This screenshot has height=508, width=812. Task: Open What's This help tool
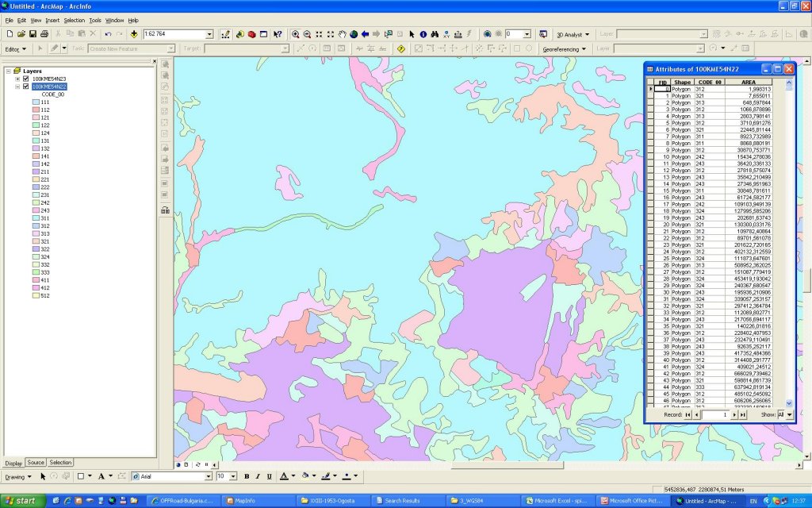pyautogui.click(x=278, y=34)
